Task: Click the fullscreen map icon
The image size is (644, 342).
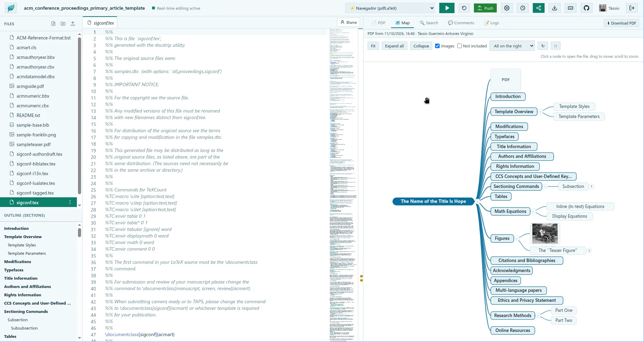Action: 556,46
